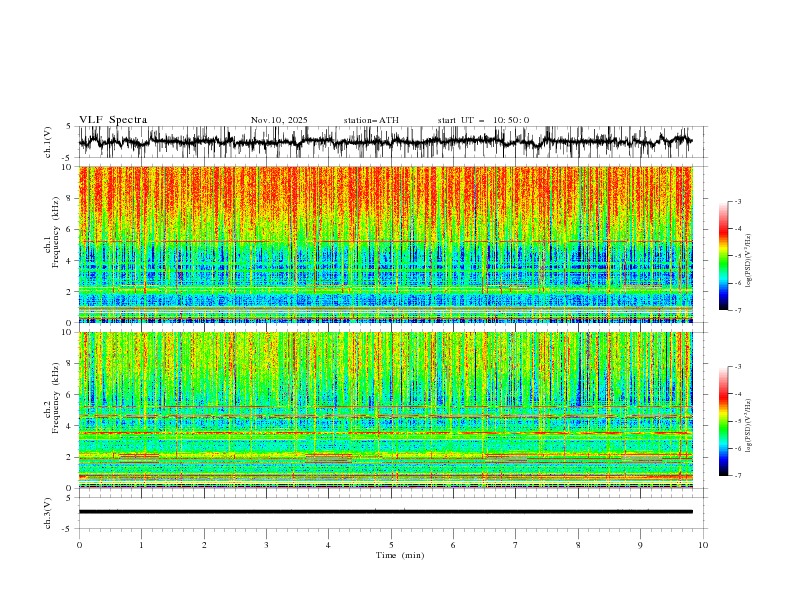
Task: Click the upper colorbar's "-7" tick label
Action: click(x=738, y=310)
